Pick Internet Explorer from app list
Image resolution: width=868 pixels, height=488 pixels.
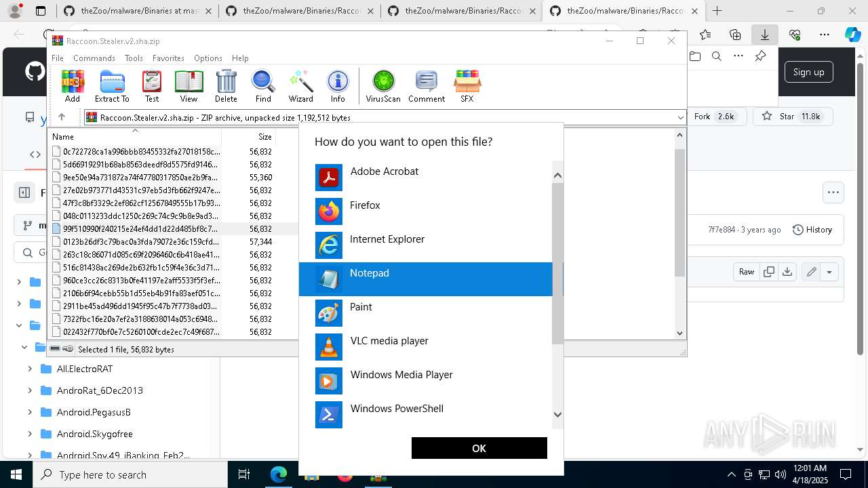pos(426,245)
